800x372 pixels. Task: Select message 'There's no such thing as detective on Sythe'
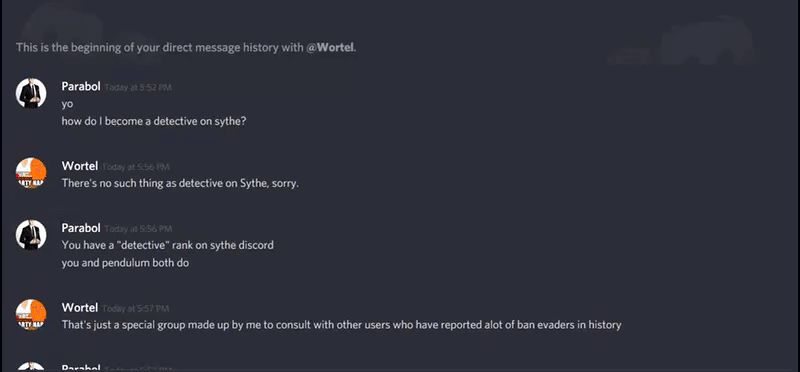(180, 183)
